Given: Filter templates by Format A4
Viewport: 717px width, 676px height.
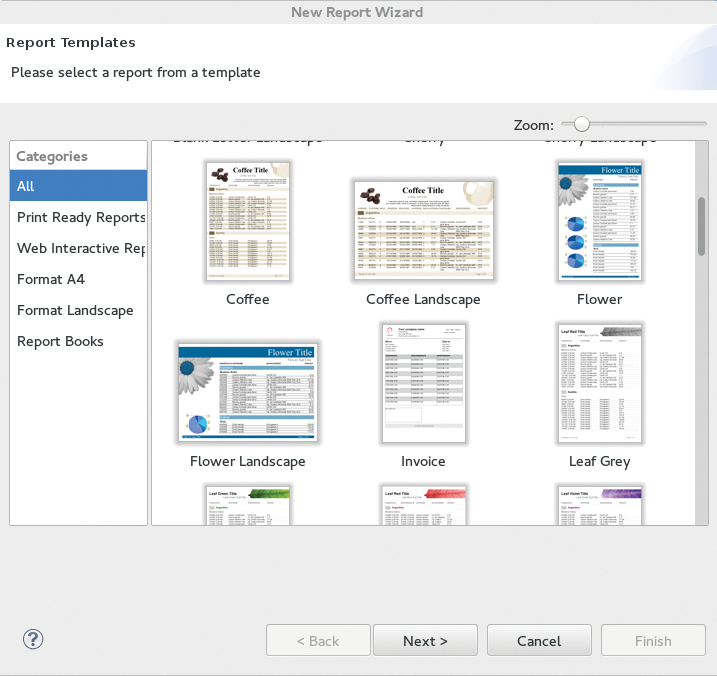Looking at the screenshot, I should pyautogui.click(x=78, y=279).
